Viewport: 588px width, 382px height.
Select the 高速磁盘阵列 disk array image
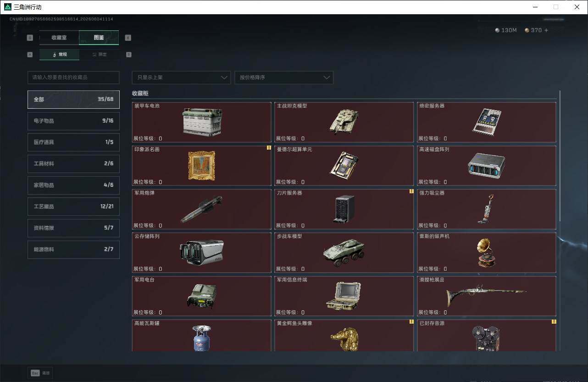point(487,165)
